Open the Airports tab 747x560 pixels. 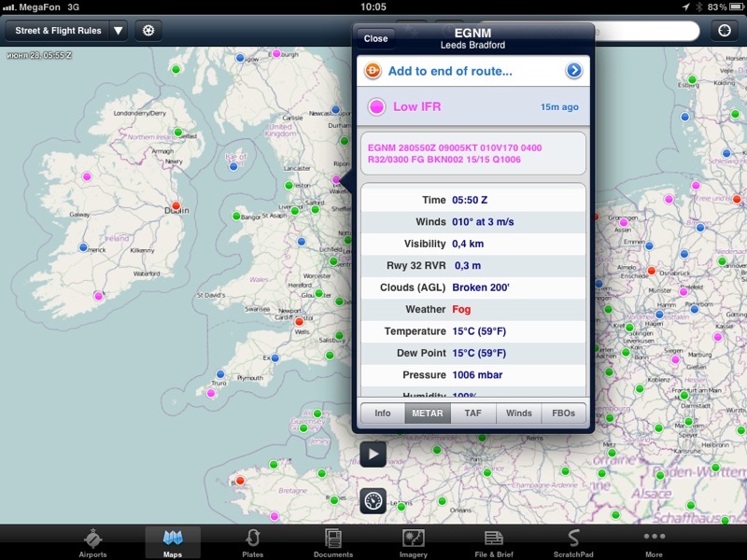[92, 542]
